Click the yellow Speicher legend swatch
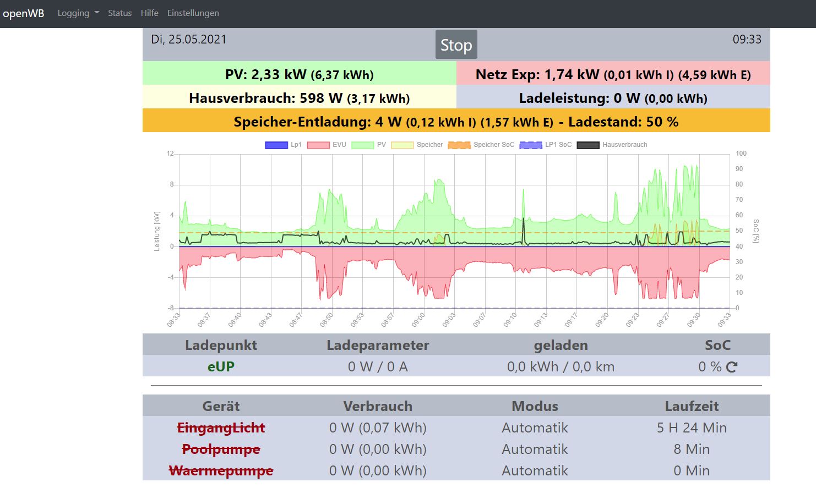Viewport: 816px width, 504px height. coord(402,145)
